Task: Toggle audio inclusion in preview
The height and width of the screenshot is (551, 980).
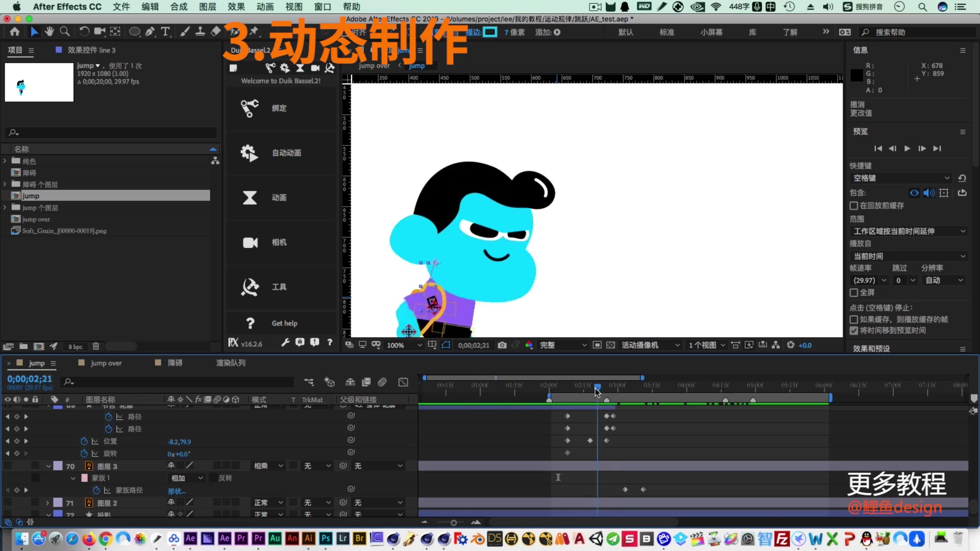Action: 928,193
